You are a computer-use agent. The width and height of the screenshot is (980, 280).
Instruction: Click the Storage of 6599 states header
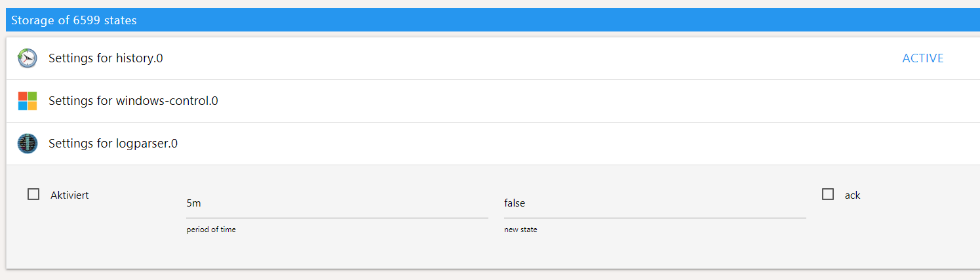(74, 20)
